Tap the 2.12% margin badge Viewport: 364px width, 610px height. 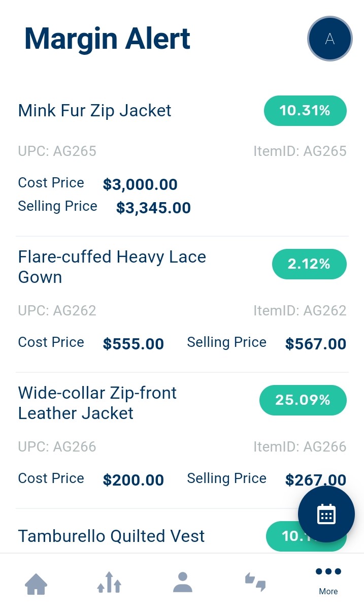(309, 264)
